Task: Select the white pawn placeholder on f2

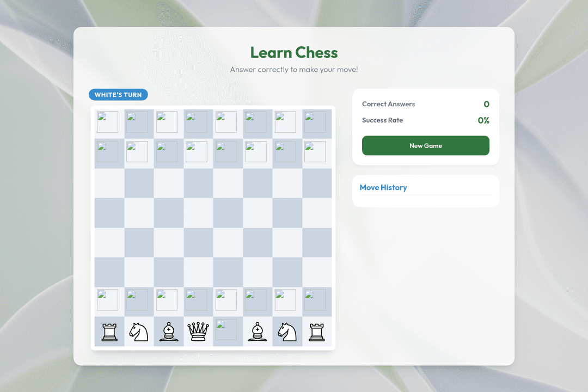Action: (x=256, y=300)
